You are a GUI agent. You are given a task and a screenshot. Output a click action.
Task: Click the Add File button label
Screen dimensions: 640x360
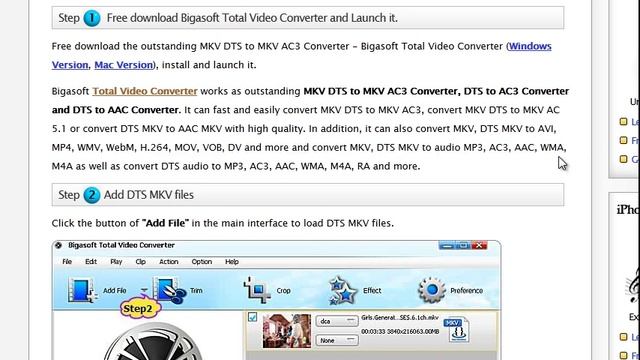coord(114,290)
